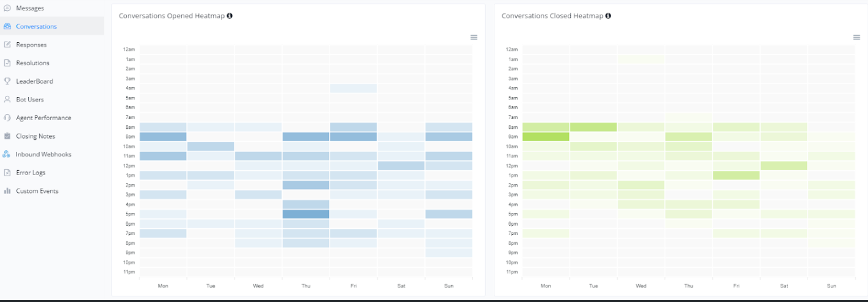868x302 pixels.
Task: Click Friday 4am cell in opened heatmap
Action: 353,88
